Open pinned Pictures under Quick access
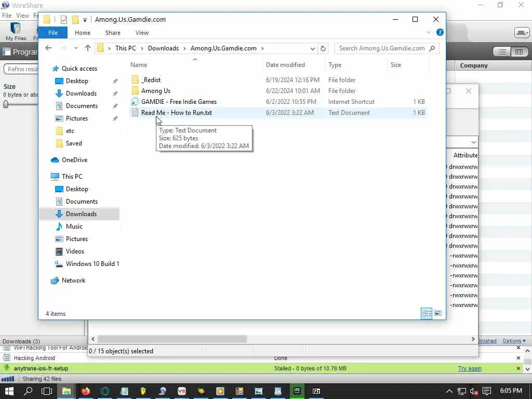The width and height of the screenshot is (532, 399). pyautogui.click(x=77, y=118)
